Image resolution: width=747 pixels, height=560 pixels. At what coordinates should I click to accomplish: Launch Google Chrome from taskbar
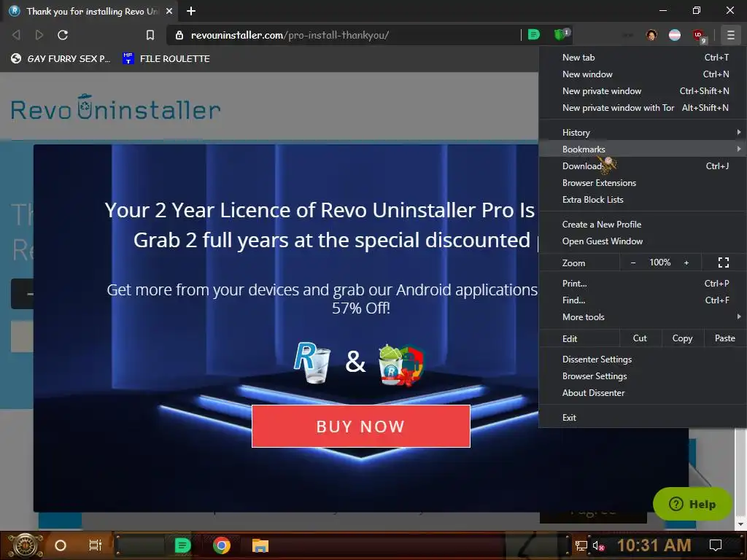coord(222,545)
